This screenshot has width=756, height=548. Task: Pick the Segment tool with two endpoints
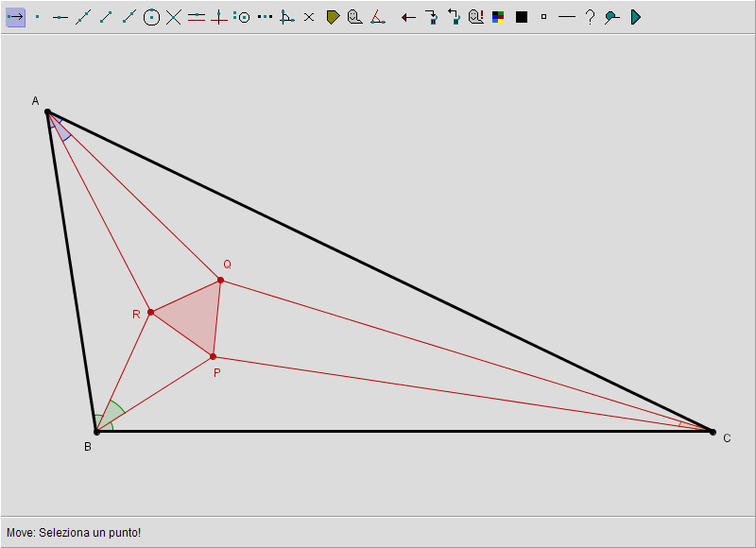tap(106, 17)
